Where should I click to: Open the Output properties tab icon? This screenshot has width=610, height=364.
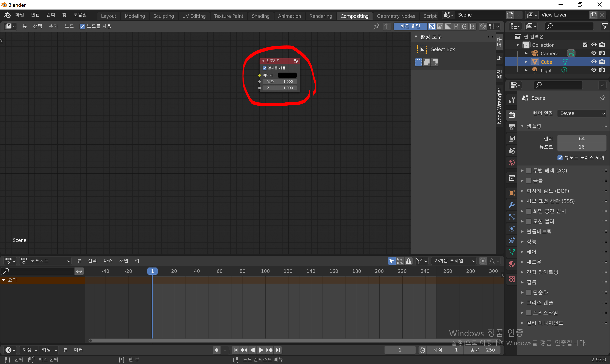512,127
